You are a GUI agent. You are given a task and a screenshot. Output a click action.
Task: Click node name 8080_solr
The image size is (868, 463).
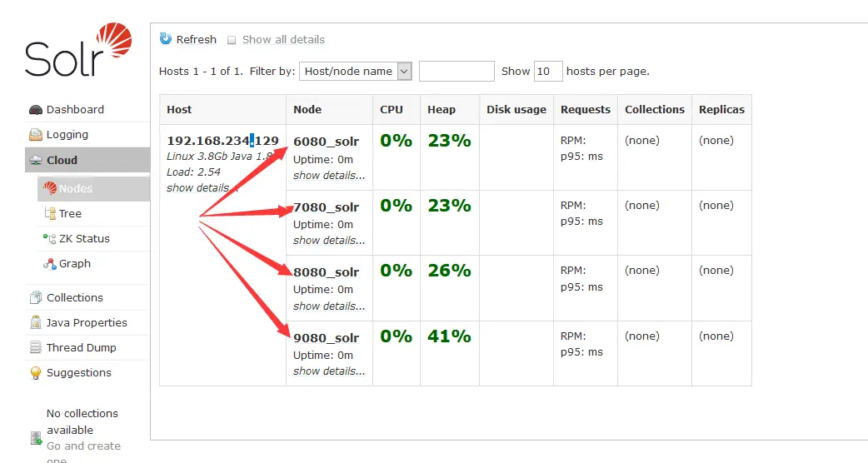click(x=326, y=272)
